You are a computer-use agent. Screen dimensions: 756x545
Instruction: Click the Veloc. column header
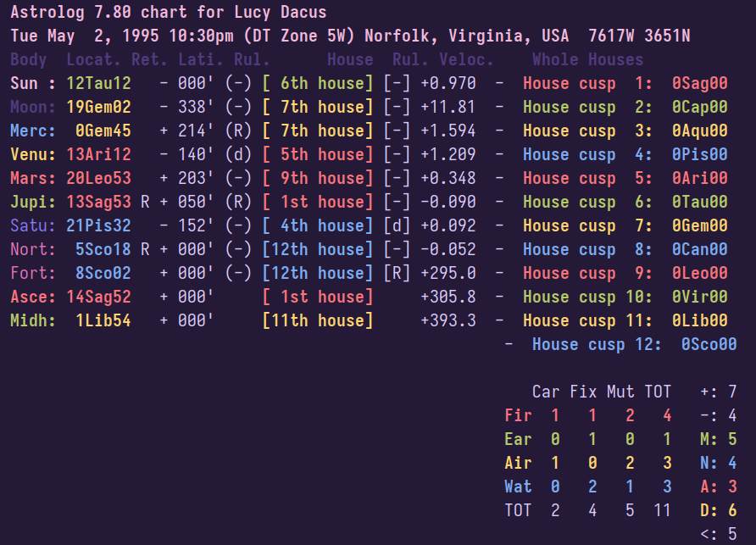point(466,60)
